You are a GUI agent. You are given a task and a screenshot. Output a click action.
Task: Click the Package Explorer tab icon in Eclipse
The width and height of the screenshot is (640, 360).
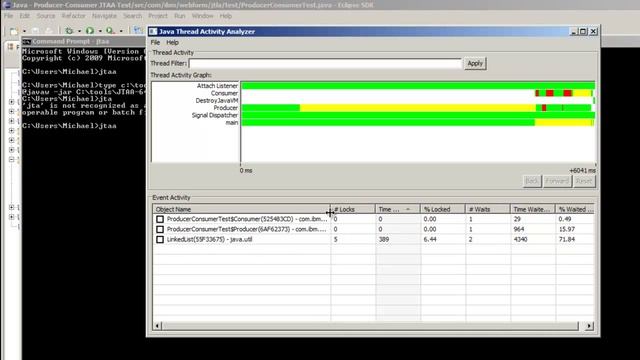pos(11,47)
